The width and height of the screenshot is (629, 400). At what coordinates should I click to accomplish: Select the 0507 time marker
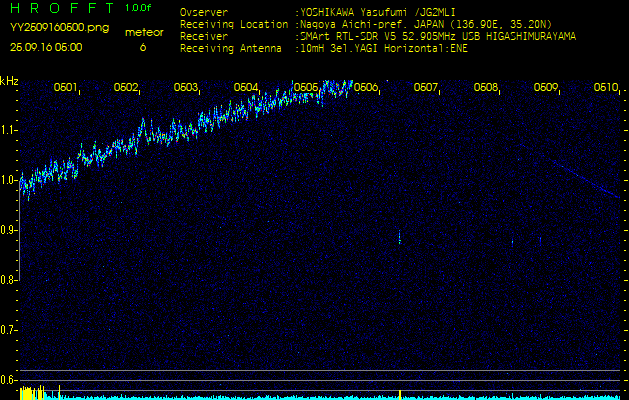pyautogui.click(x=426, y=88)
